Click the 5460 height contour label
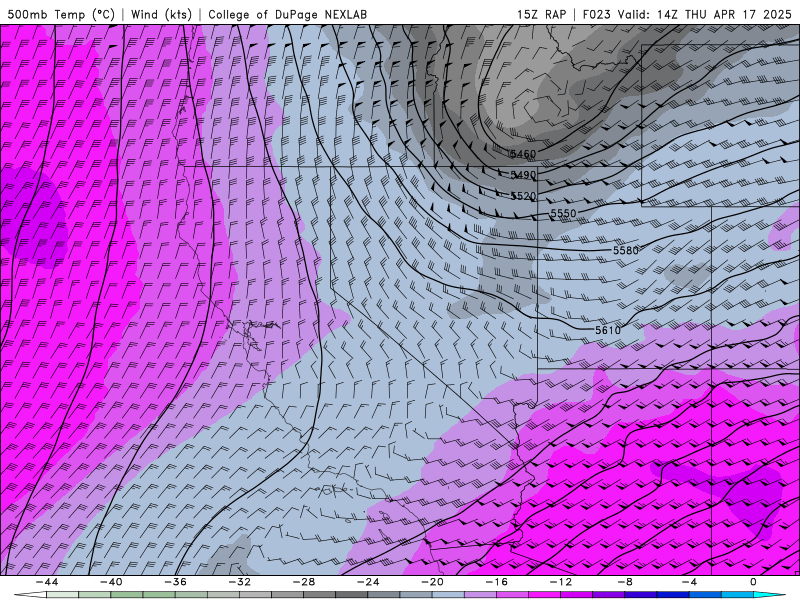This screenshot has height=600, width=800. click(x=523, y=154)
